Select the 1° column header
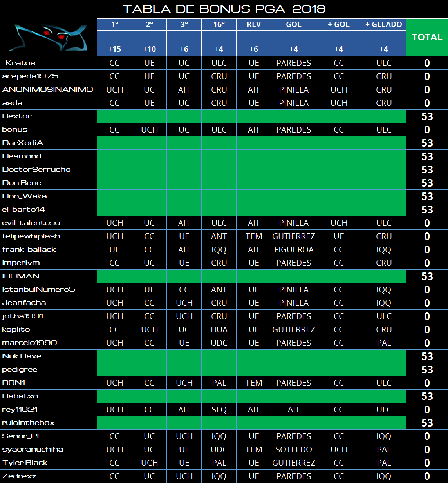 [x=114, y=24]
